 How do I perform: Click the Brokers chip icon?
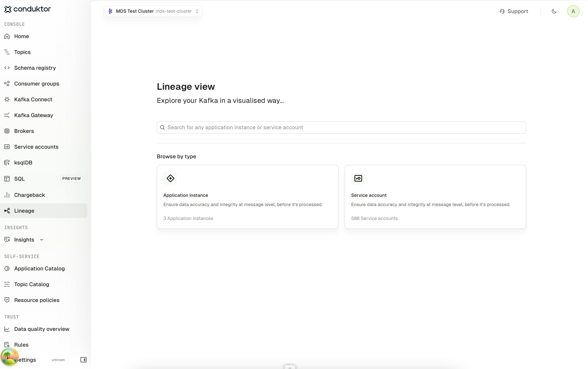(x=7, y=131)
